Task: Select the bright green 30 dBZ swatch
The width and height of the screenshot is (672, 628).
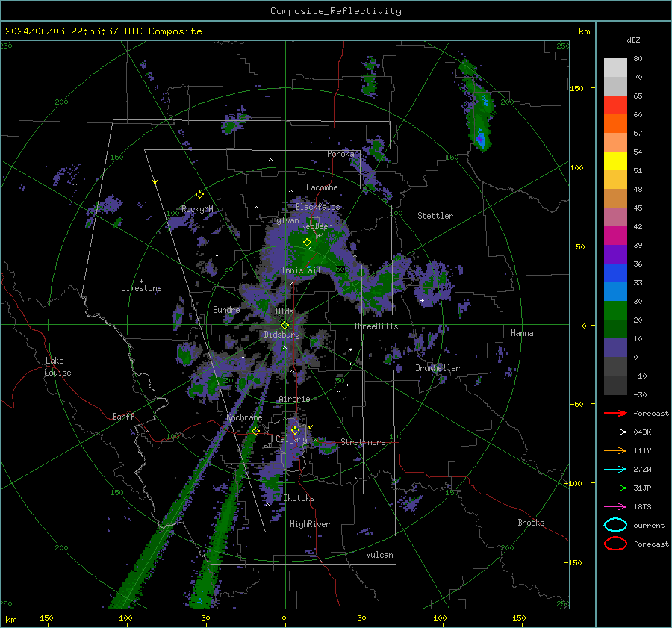Action: (615, 310)
